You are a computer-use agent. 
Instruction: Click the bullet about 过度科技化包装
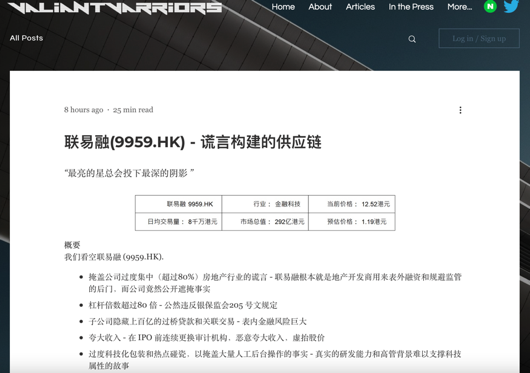(x=275, y=359)
